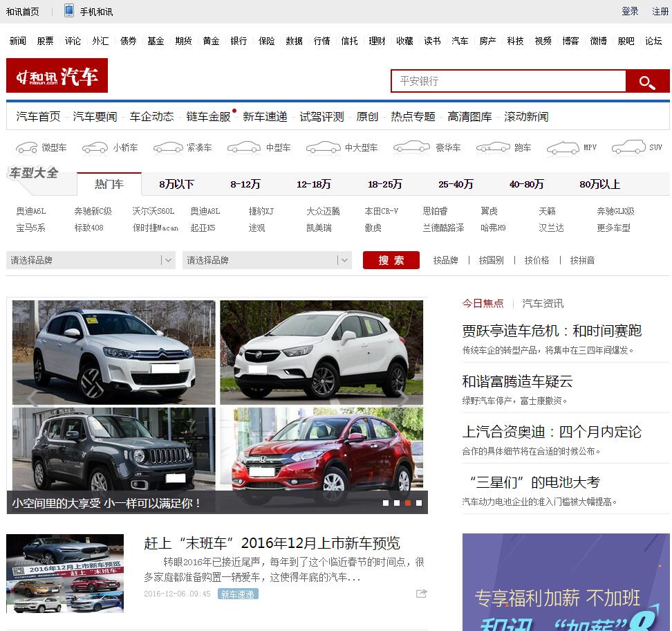Screen dimensions: 672x631
Task: Click the 2016年12月上市新车预览 article thumbnail
Action: pos(65,573)
